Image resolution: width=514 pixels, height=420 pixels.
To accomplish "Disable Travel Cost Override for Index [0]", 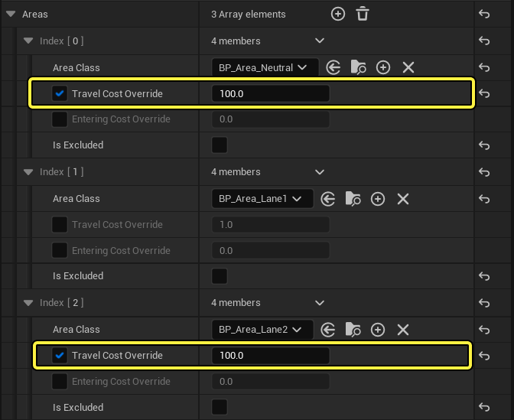I will coord(60,93).
